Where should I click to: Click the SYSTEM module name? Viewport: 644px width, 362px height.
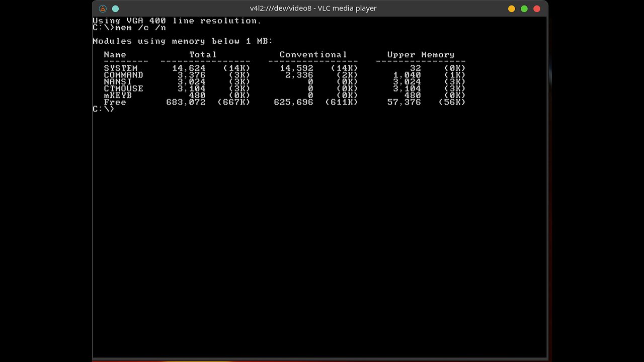pyautogui.click(x=121, y=68)
